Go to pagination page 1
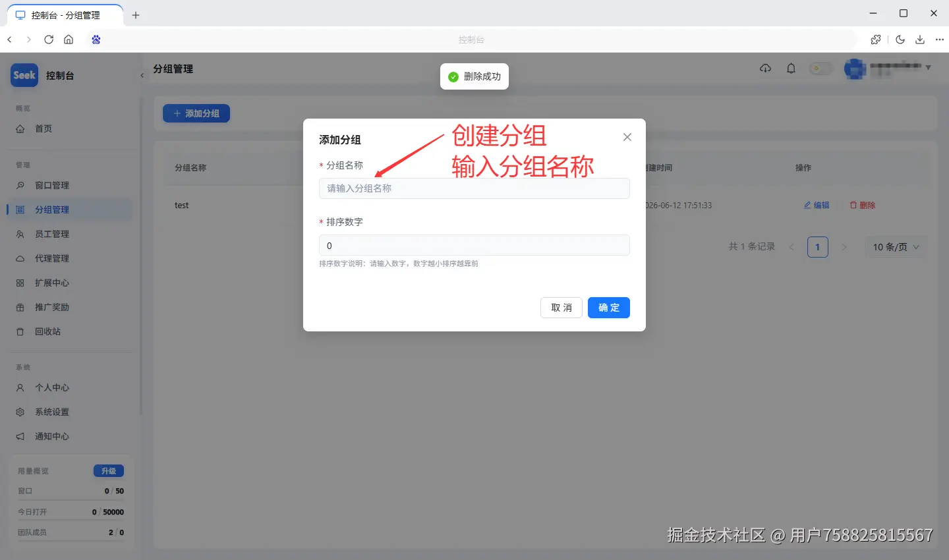 pyautogui.click(x=818, y=247)
